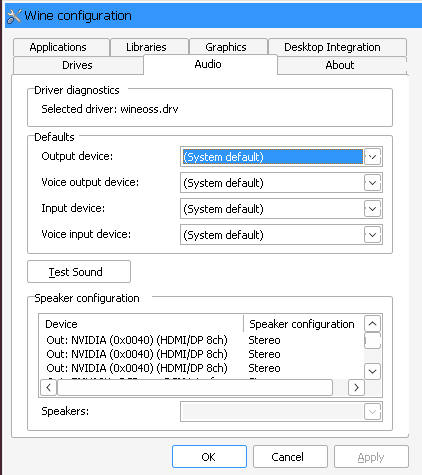Open the Speakers dropdown arrow
The image size is (422, 475).
372,412
